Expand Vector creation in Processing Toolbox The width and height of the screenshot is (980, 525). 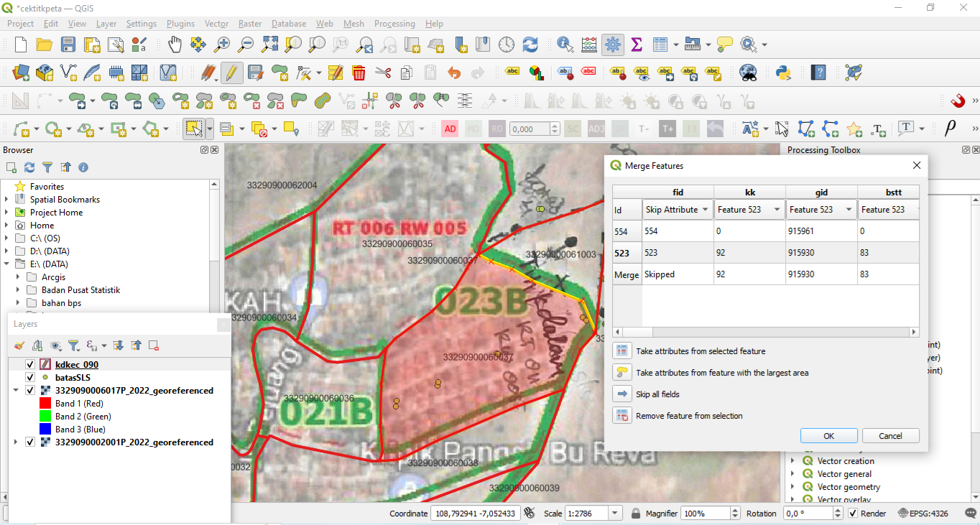pyautogui.click(x=792, y=461)
